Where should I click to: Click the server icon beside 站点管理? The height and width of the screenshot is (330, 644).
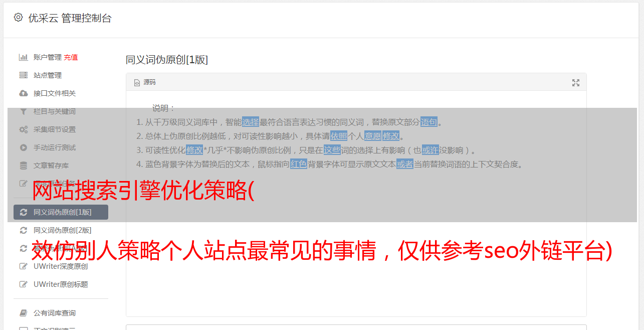(23, 75)
